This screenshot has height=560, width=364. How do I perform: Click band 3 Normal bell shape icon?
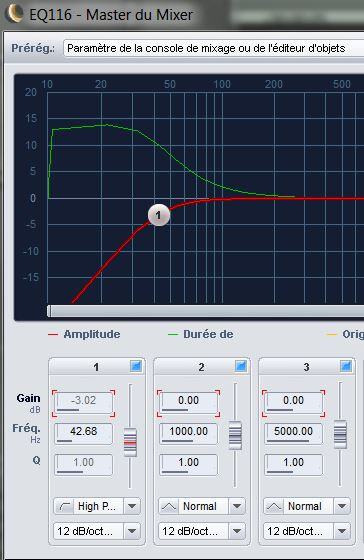click(274, 506)
